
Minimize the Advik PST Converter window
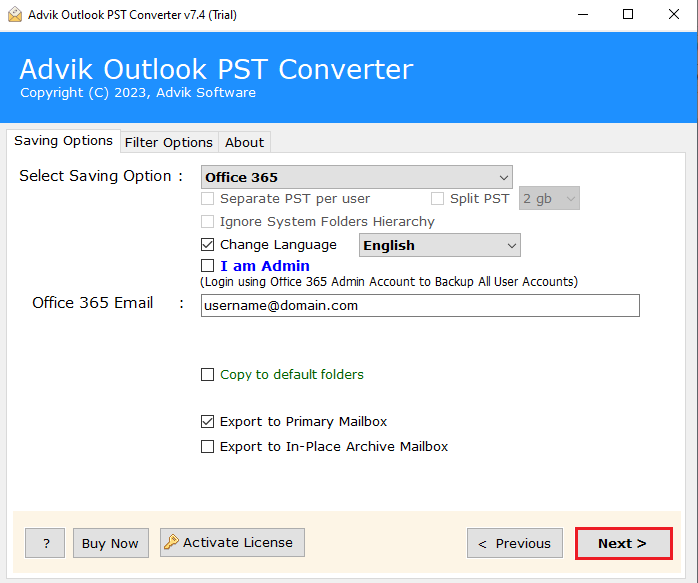click(x=583, y=15)
